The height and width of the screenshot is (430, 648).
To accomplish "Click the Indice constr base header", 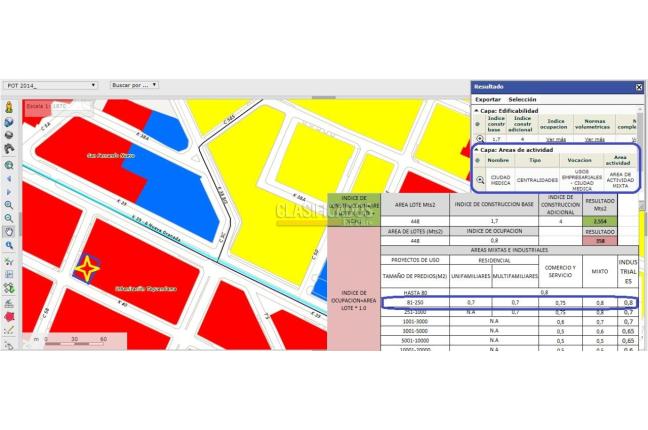I will point(496,124).
